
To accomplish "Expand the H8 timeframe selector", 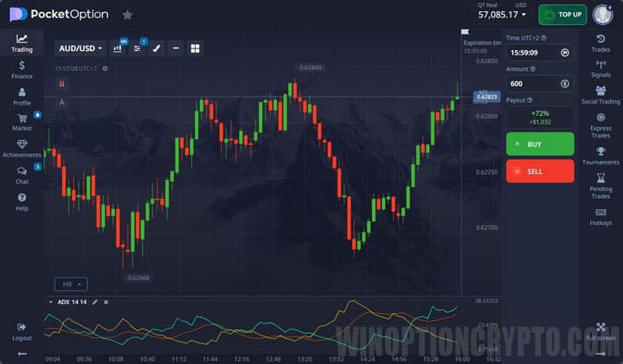I will [70, 284].
